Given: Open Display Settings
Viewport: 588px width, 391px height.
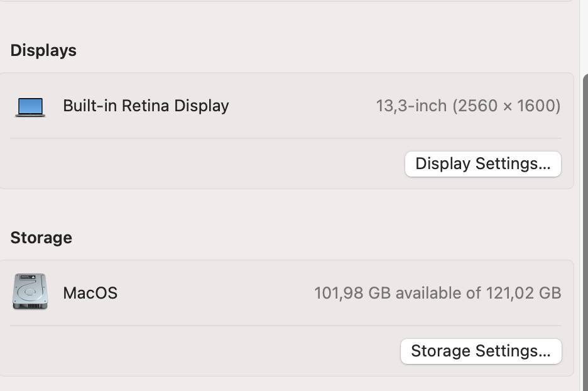Looking at the screenshot, I should [x=482, y=163].
